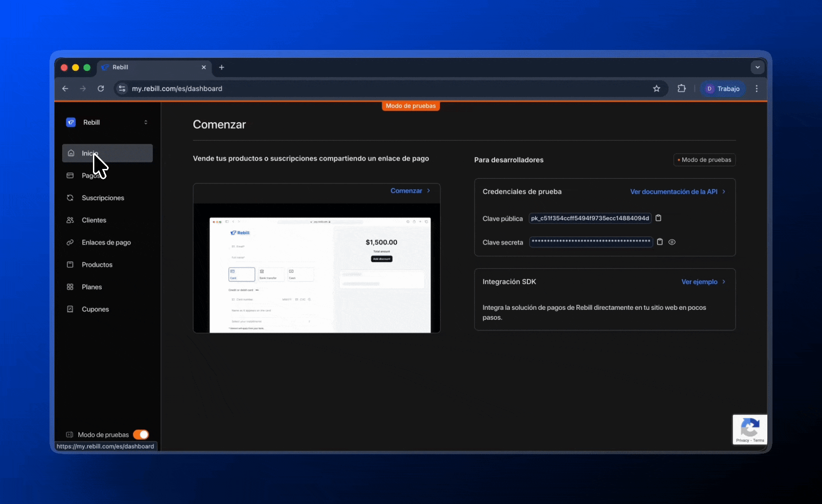Toggle the Modo de pruebas switch
This screenshot has width=822, height=504.
pos(141,434)
